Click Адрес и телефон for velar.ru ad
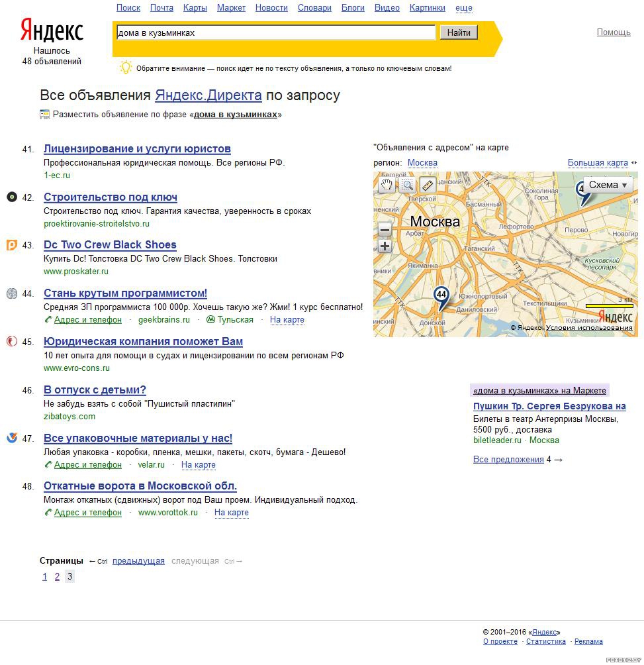 (88, 465)
